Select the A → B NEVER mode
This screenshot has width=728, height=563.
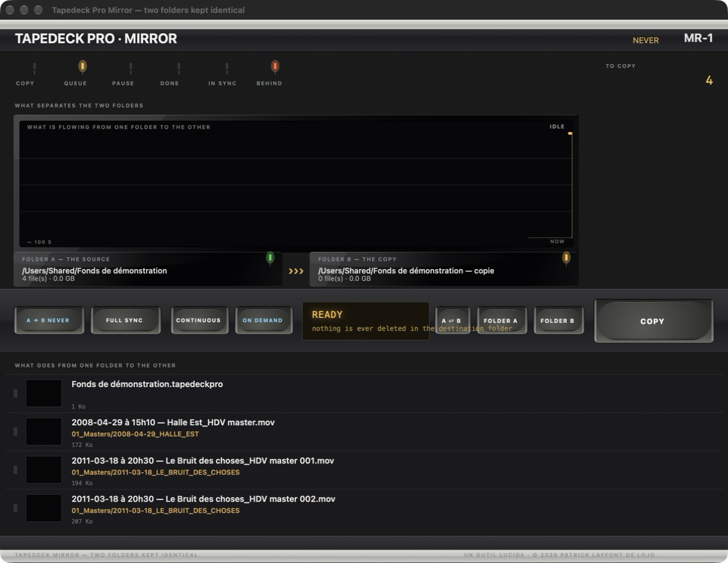pyautogui.click(x=49, y=320)
